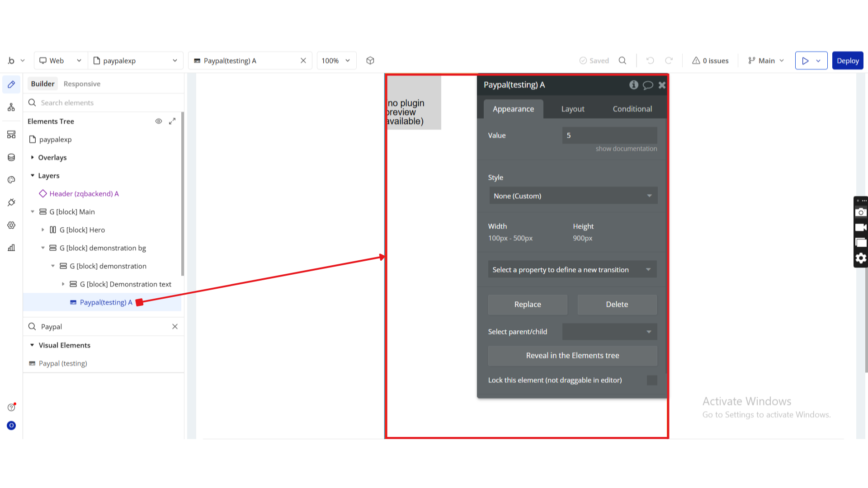This screenshot has width=868, height=488.
Task: Open the Data tab database icon
Action: coord(11,157)
